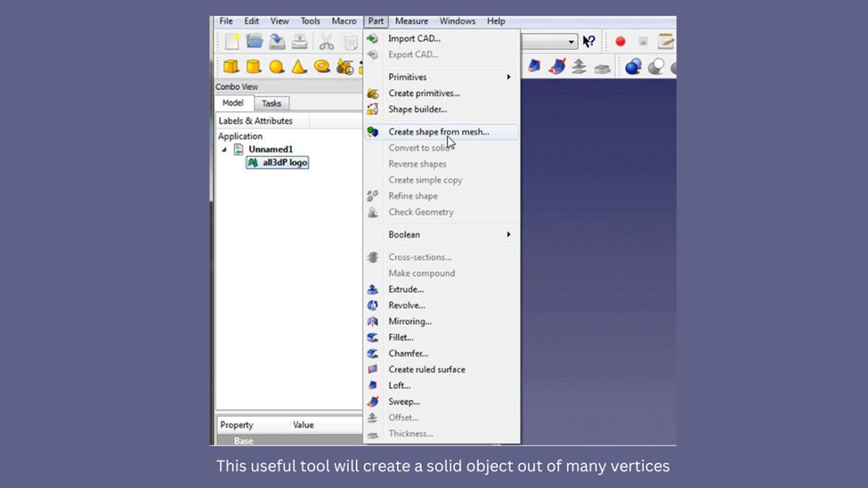Choose Create shape from mesh...

point(442,132)
